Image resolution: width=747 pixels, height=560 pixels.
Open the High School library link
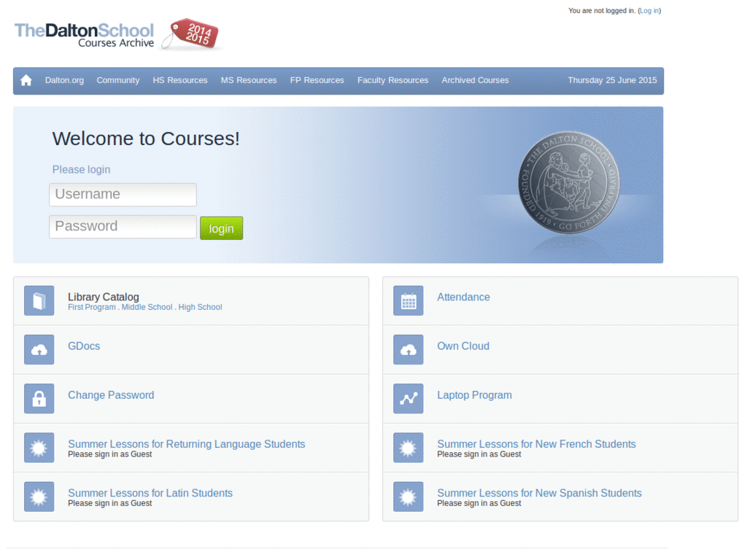(x=200, y=308)
